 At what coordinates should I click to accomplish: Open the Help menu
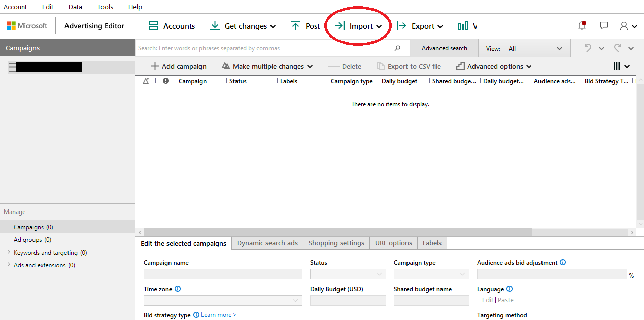click(x=135, y=7)
